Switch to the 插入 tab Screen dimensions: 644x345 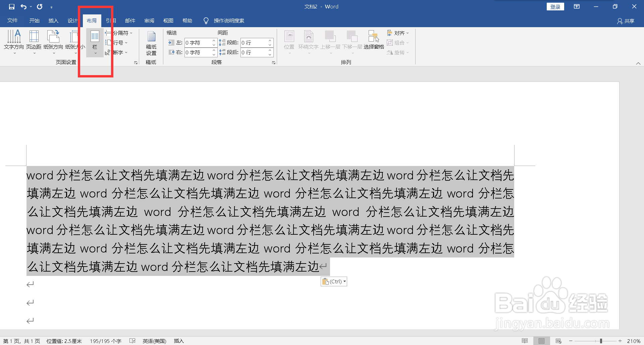click(x=53, y=21)
